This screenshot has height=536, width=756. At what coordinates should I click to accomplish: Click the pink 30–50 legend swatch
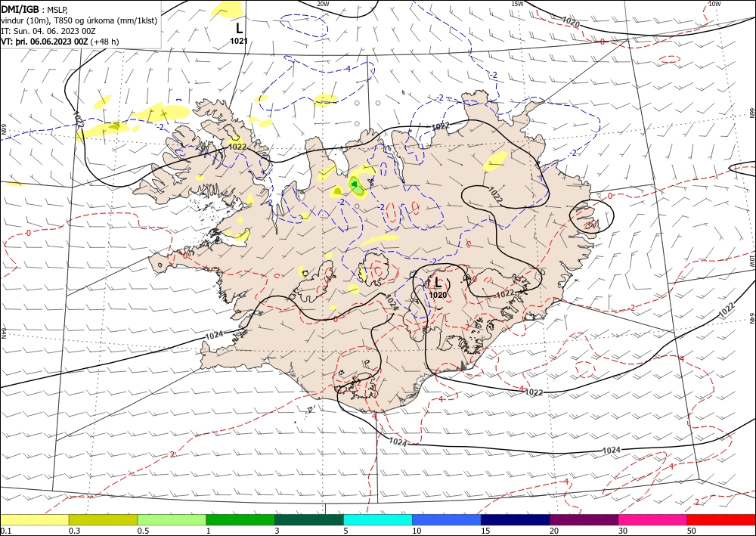(653, 519)
